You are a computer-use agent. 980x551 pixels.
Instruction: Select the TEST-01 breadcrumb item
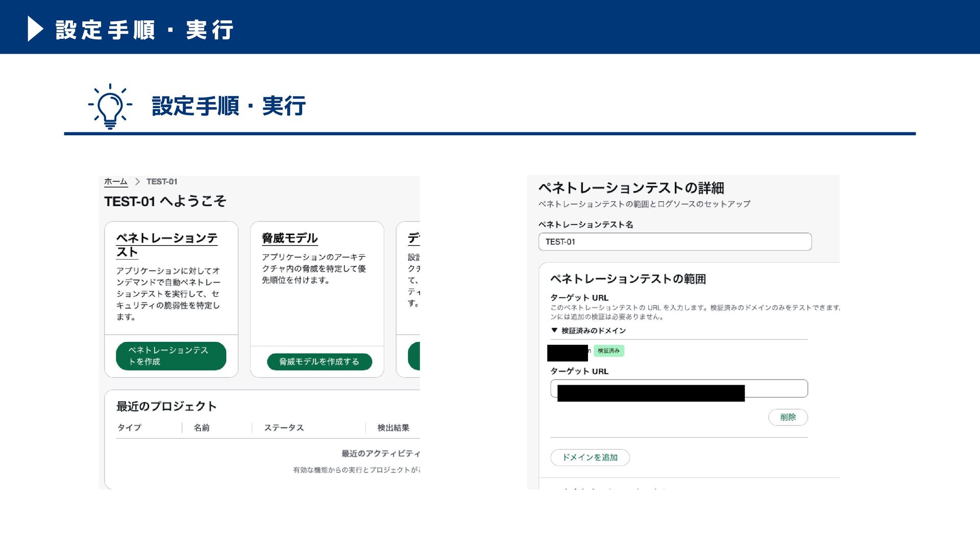162,182
